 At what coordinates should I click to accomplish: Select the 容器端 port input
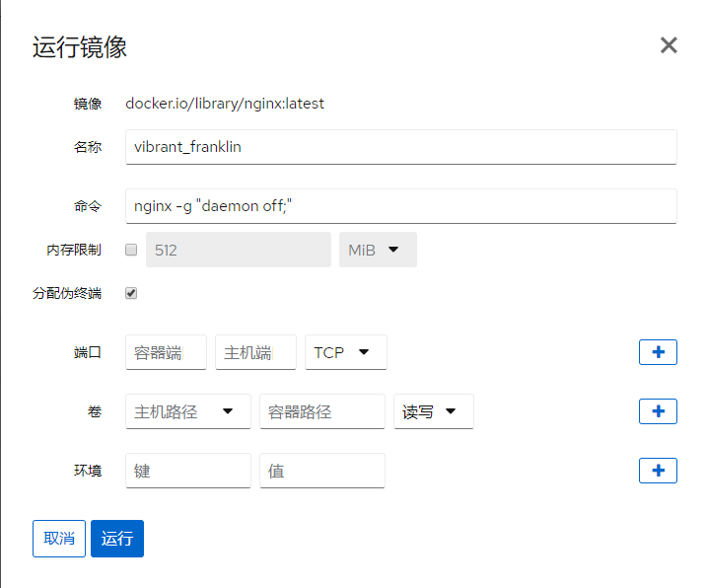coord(166,352)
